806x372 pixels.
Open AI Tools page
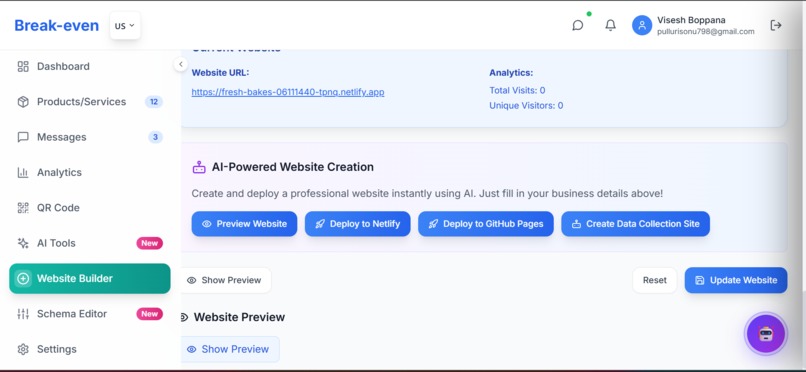(x=90, y=243)
